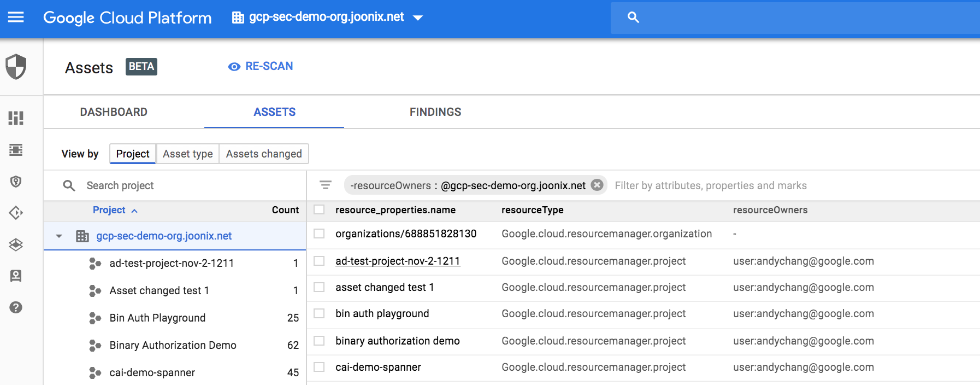Check the asset changed test 1 row checkbox
The image size is (980, 385).
coord(320,287)
